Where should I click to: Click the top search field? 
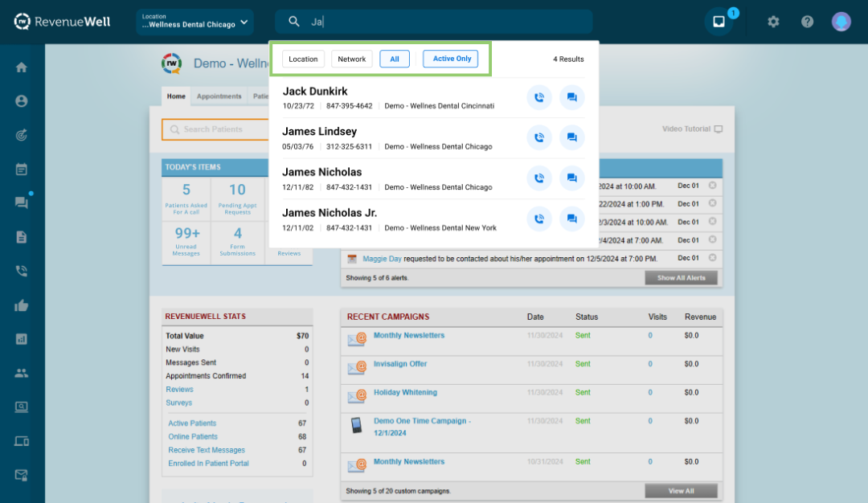click(x=433, y=22)
